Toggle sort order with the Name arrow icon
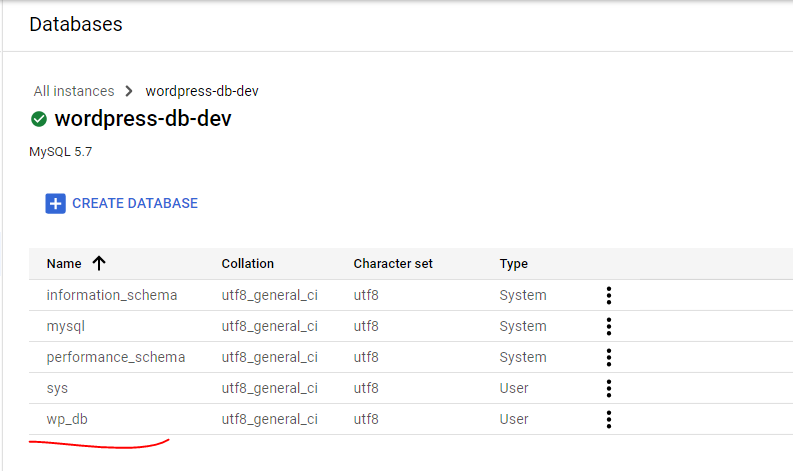 click(99, 263)
